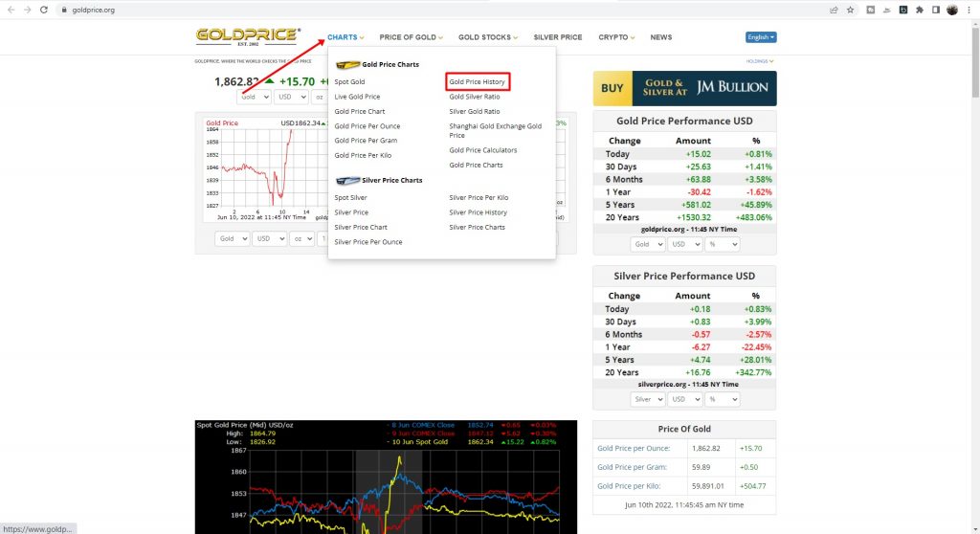The width and height of the screenshot is (980, 534).
Task: Expand the Price of Gold navigation dropdown
Action: coord(412,37)
